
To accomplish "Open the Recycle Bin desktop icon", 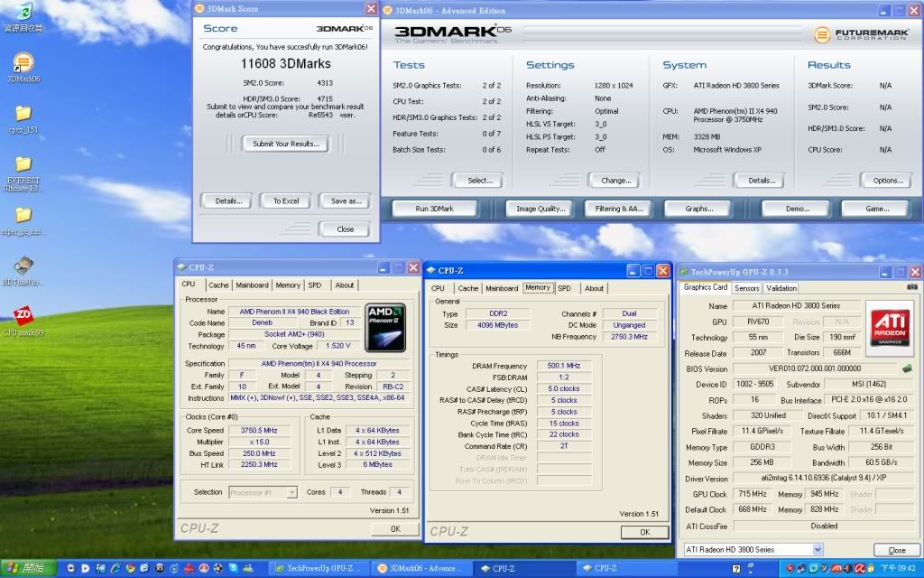I will point(23,16).
